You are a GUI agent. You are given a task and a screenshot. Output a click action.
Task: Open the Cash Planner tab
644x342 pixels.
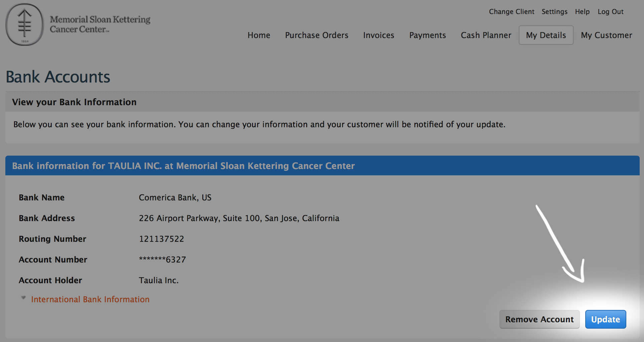pos(486,35)
